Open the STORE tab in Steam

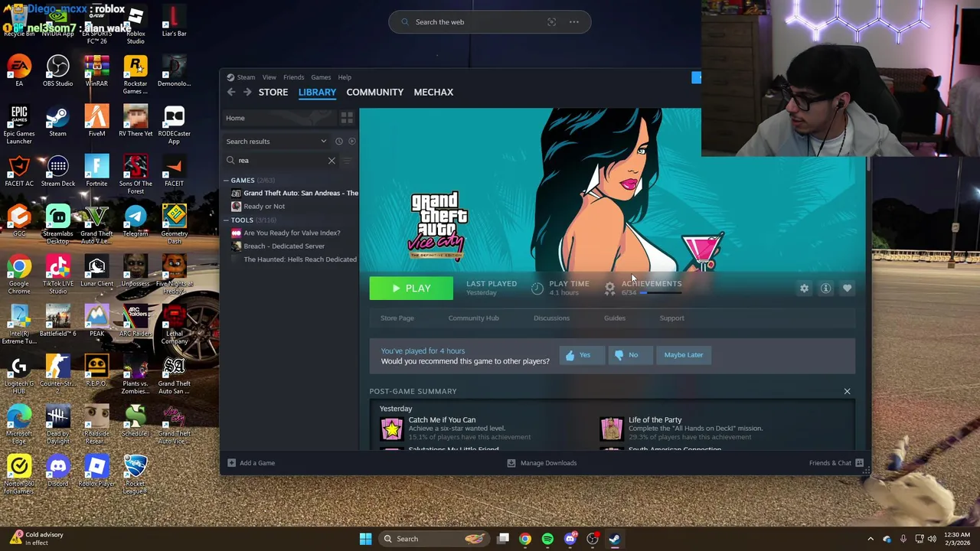point(273,92)
